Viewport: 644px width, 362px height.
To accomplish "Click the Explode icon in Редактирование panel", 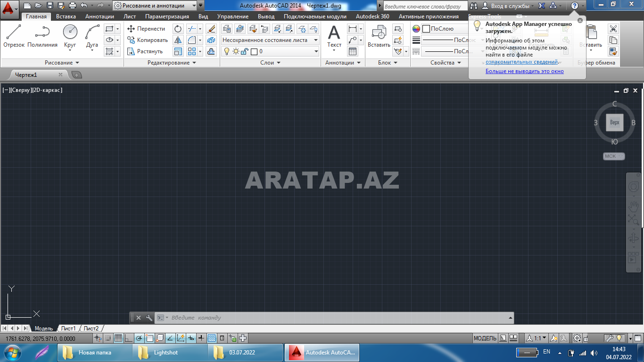I will 211,40.
